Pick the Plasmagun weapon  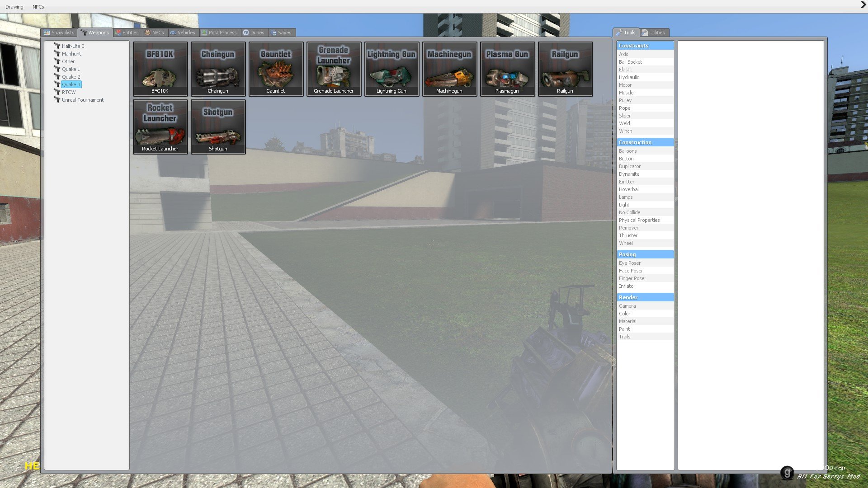point(507,69)
